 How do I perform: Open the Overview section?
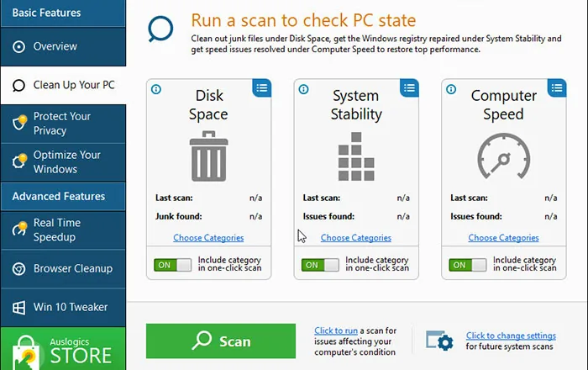(x=63, y=46)
